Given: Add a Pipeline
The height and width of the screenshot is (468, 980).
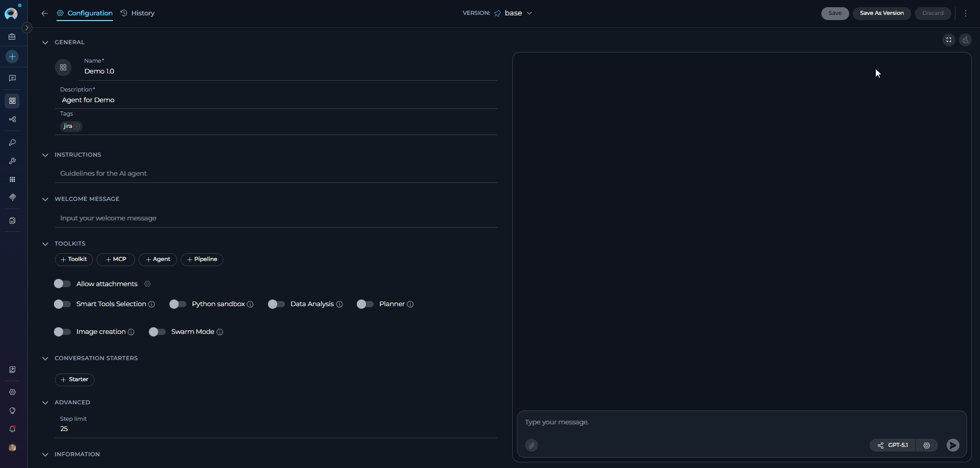Looking at the screenshot, I should point(202,259).
